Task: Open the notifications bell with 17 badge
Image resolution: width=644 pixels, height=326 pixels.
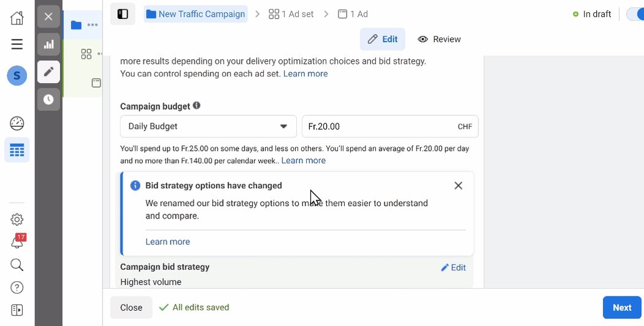Action: click(x=17, y=241)
